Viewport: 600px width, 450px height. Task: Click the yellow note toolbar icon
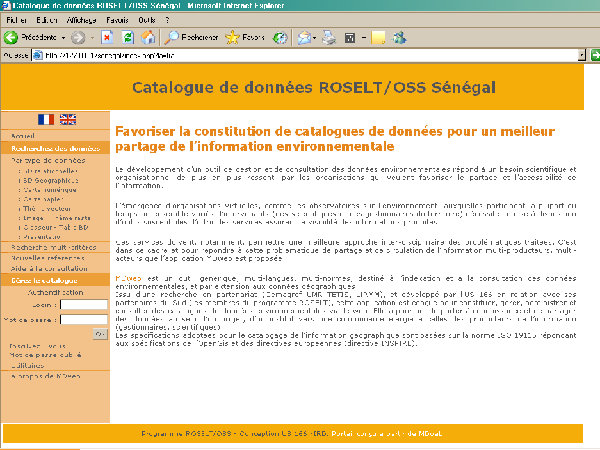click(x=378, y=38)
